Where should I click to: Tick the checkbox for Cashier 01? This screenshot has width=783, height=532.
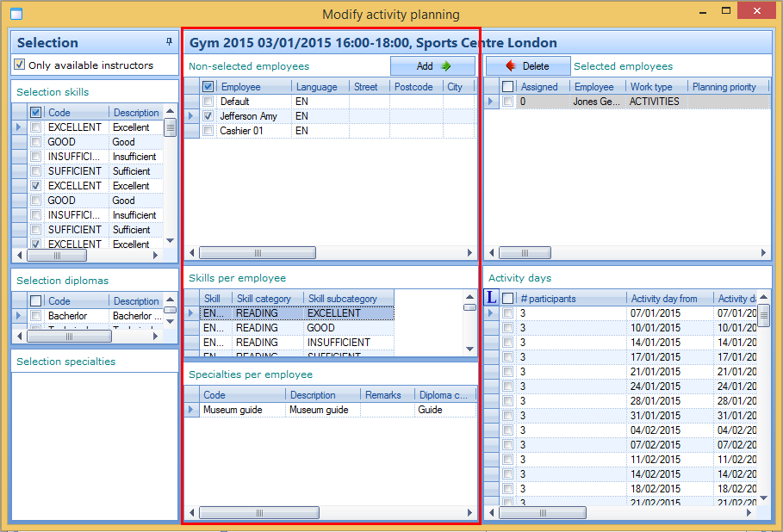tap(208, 131)
